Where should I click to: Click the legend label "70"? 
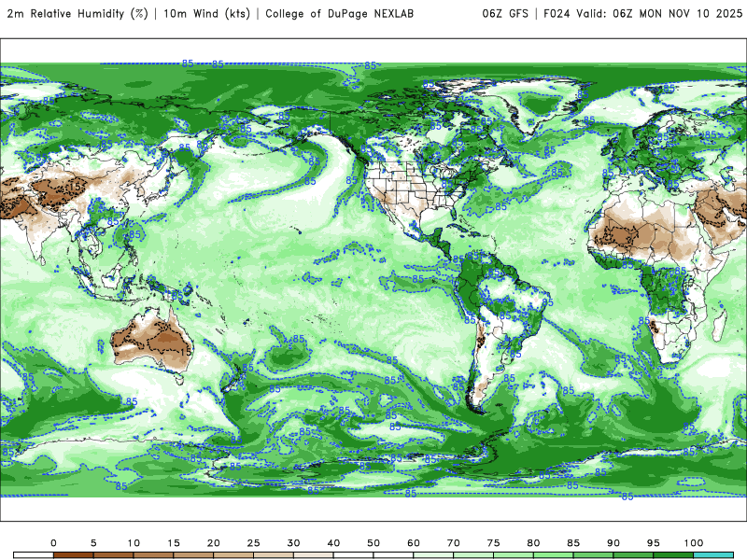[x=454, y=543]
